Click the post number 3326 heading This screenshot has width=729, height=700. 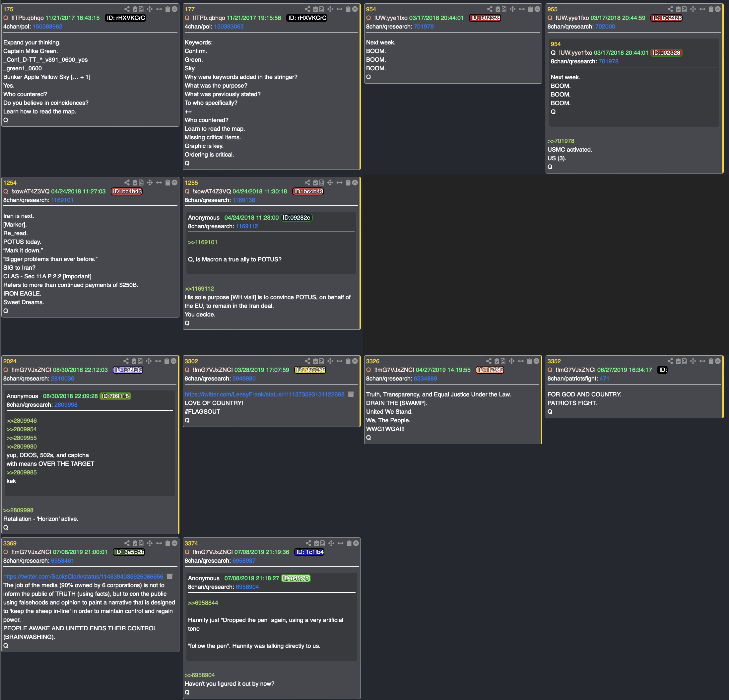(373, 361)
